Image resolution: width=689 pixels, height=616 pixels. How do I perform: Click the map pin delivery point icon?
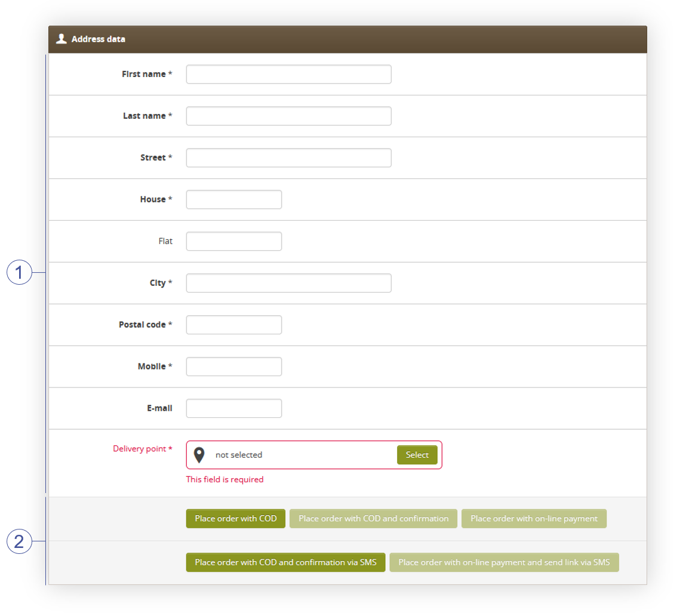tap(199, 455)
